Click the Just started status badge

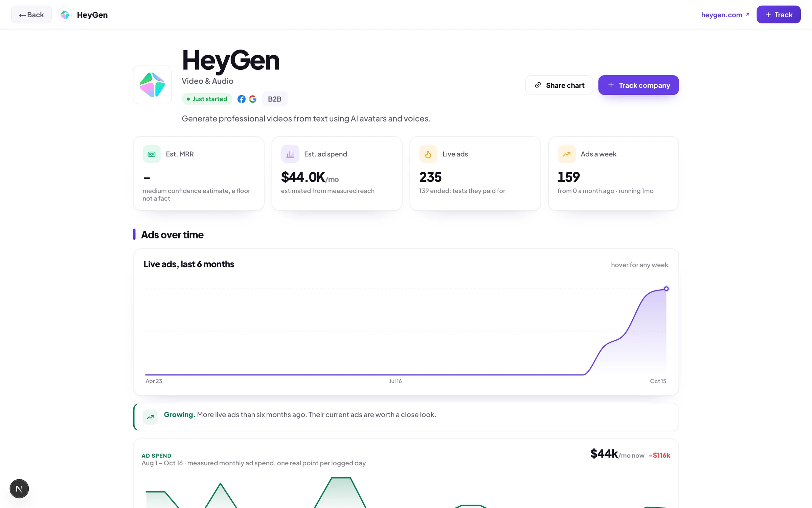(x=207, y=99)
